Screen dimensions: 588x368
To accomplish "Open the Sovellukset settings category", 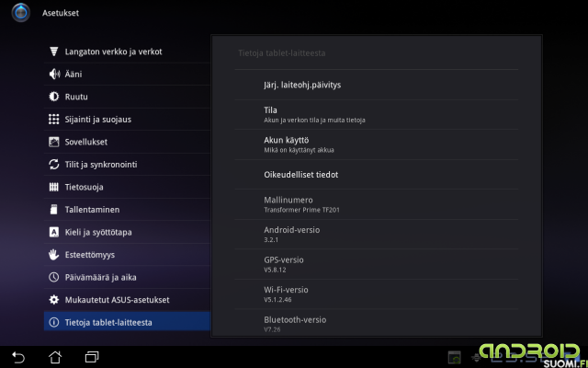I will coord(127,142).
